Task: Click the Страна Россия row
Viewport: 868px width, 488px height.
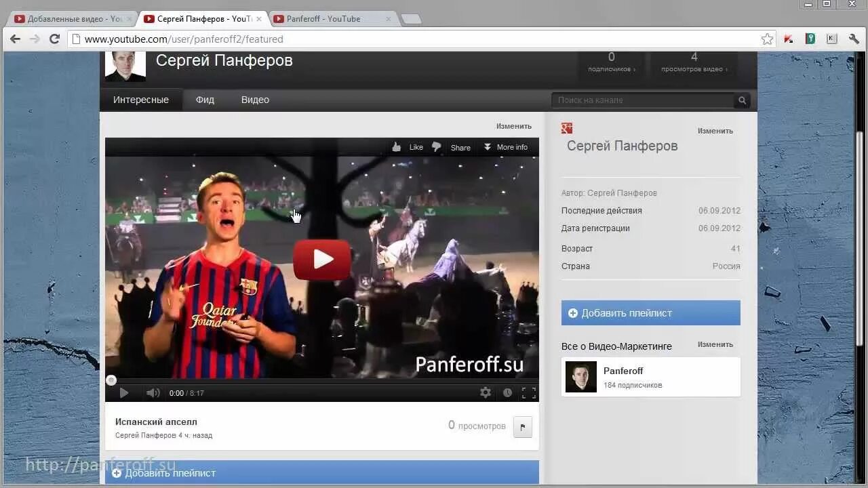Action: pyautogui.click(x=651, y=266)
